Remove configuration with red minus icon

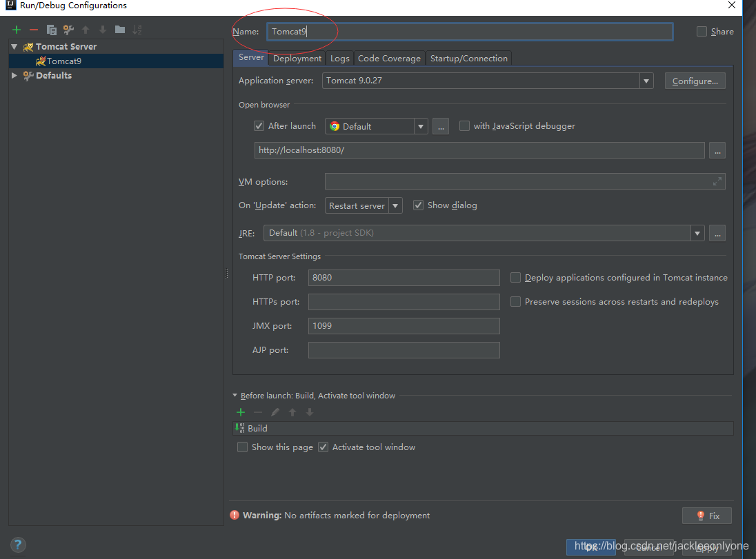click(34, 30)
